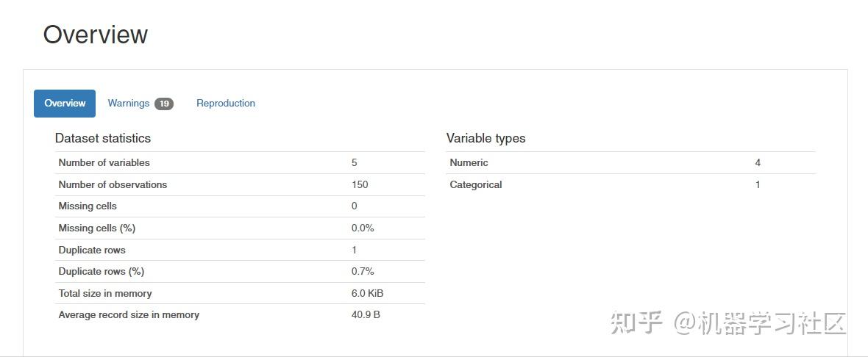The width and height of the screenshot is (868, 357).
Task: Select the Numeric variable type row
Action: tap(469, 162)
